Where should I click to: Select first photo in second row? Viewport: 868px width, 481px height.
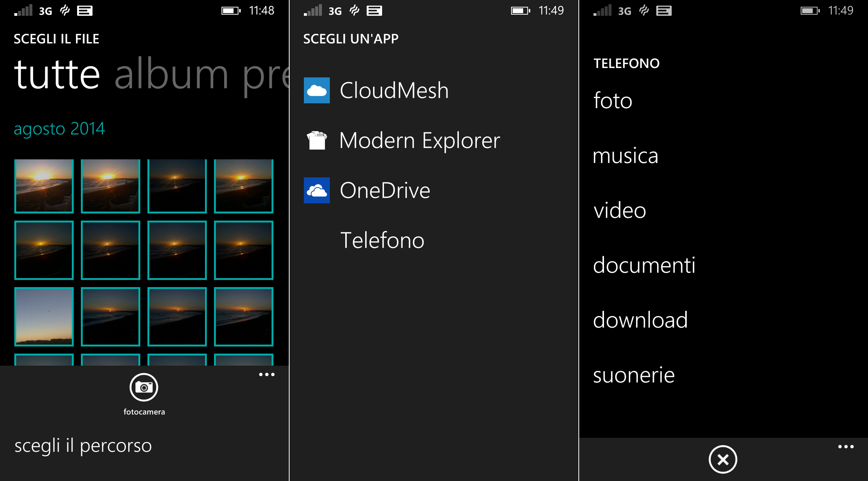coord(44,250)
